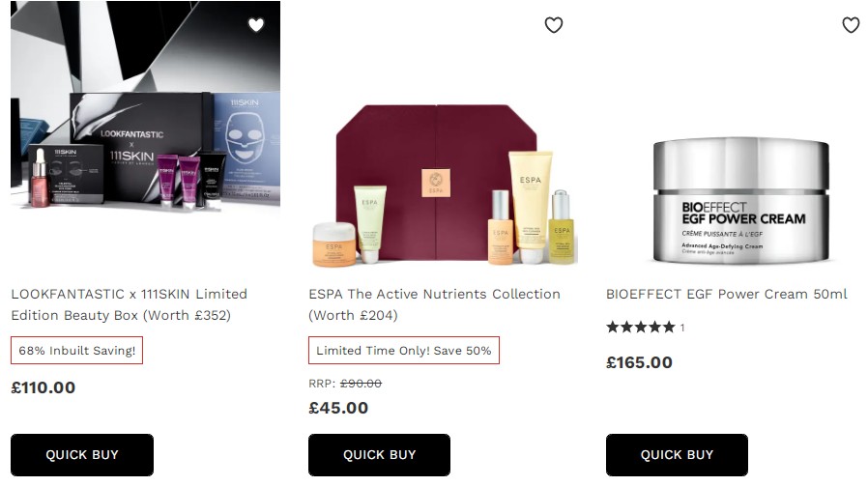Click the five-star rating on BIOEFFECT cream
Image resolution: width=868 pixels, height=486 pixels.
(640, 328)
